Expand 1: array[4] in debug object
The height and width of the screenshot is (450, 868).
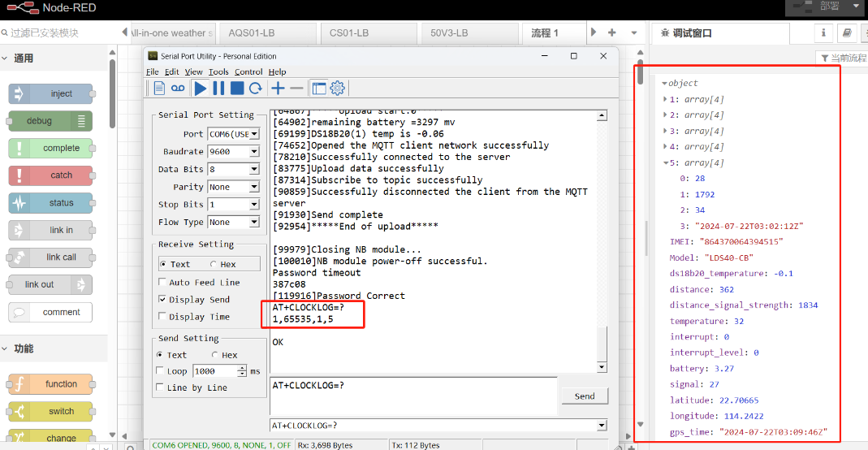pos(665,99)
